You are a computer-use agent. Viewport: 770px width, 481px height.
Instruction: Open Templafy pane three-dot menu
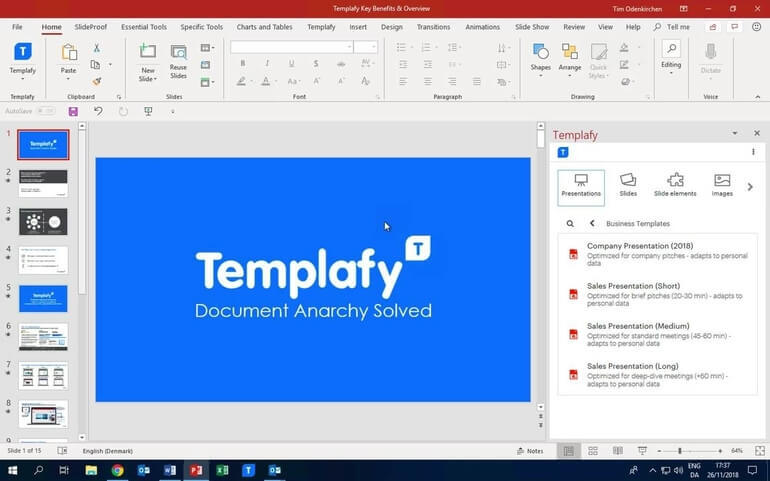point(753,152)
